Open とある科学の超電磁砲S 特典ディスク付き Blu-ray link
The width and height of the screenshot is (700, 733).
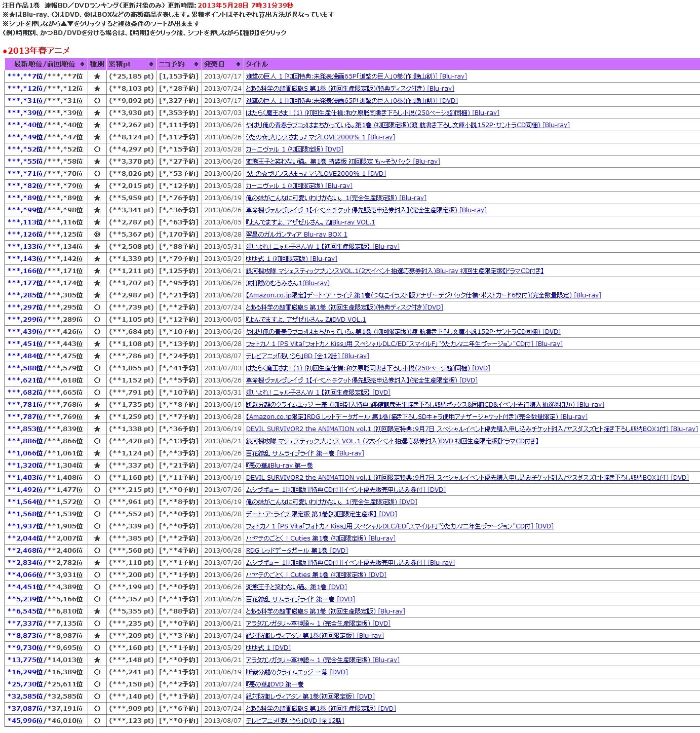pos(350,89)
